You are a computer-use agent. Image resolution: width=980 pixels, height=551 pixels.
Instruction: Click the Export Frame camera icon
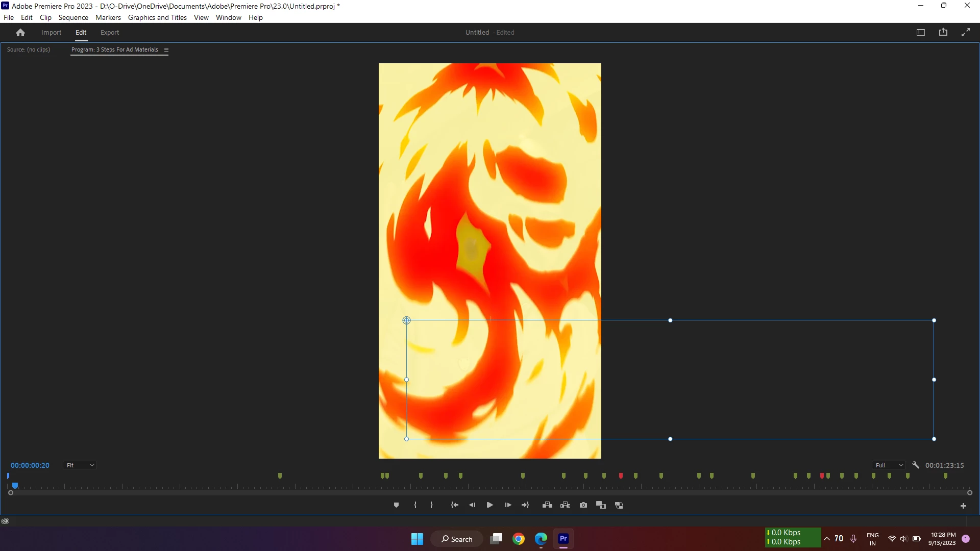(583, 505)
